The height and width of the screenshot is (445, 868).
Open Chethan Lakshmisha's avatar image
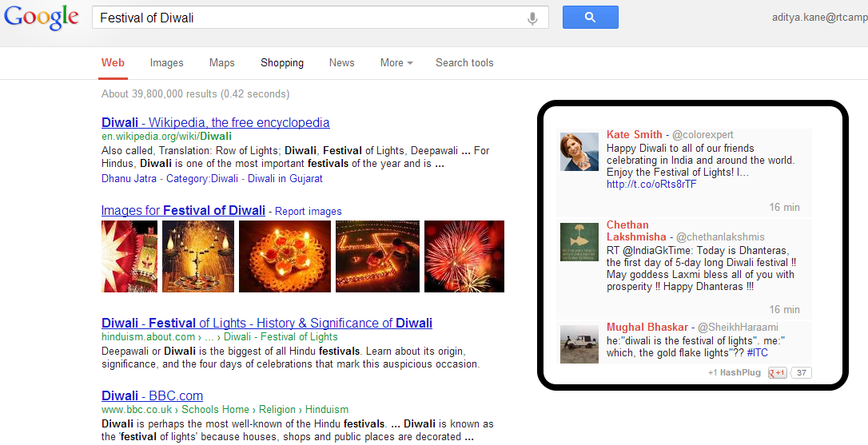(x=579, y=242)
